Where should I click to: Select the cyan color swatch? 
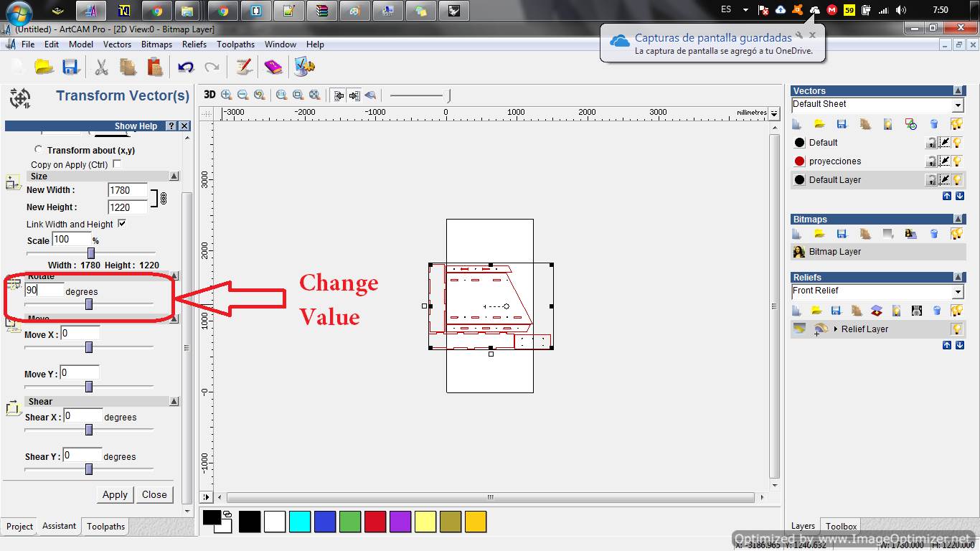click(x=300, y=522)
